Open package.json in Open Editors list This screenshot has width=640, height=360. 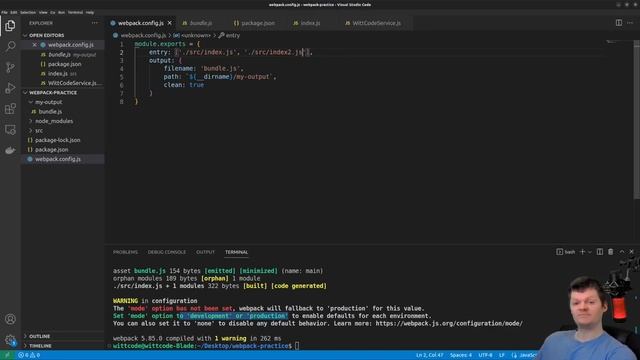(x=64, y=64)
